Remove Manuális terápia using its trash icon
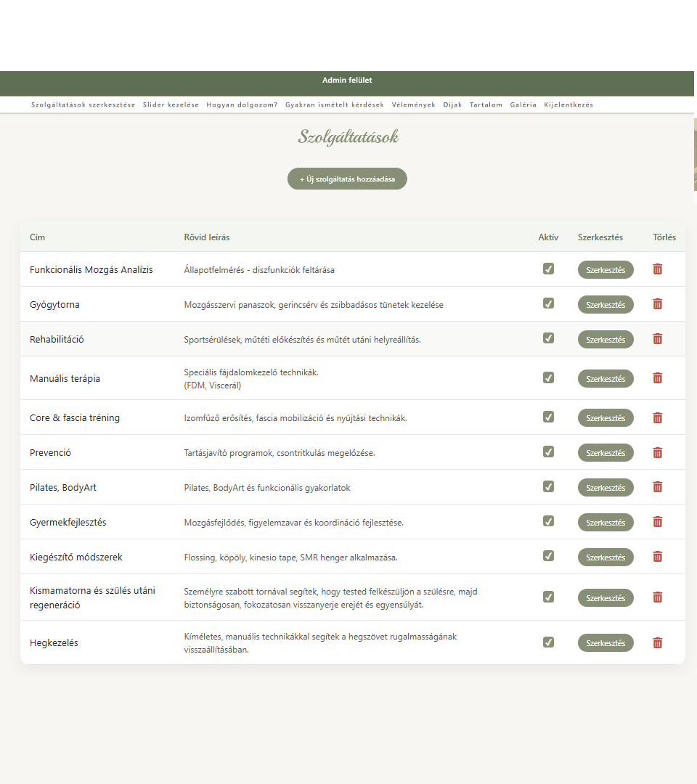 coord(657,378)
